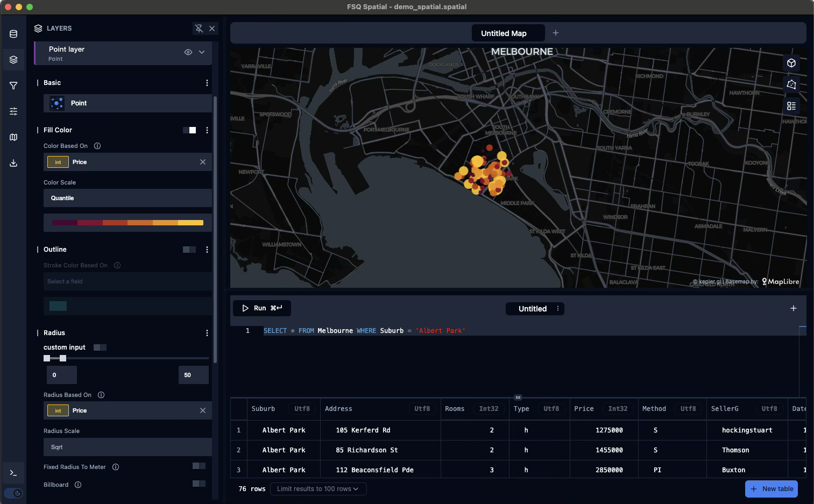Select the layers sidebar icon
This screenshot has width=814, height=504.
(x=13, y=60)
